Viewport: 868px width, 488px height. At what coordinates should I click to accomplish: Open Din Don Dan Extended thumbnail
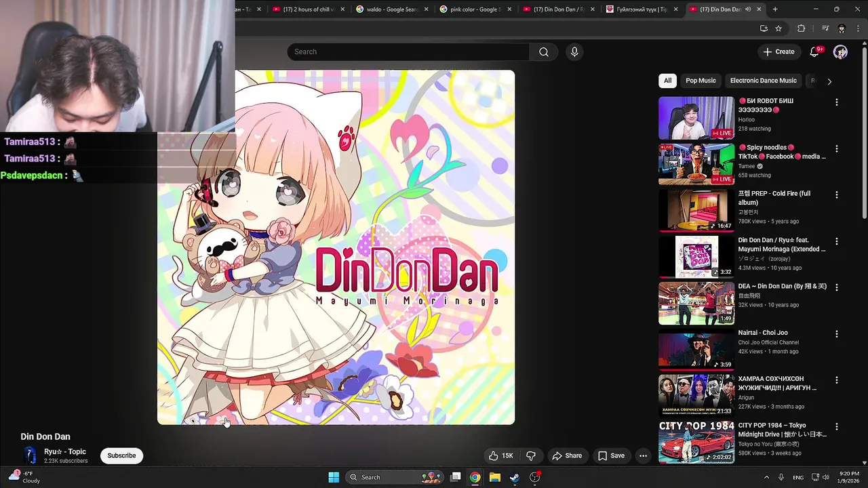[696, 257]
